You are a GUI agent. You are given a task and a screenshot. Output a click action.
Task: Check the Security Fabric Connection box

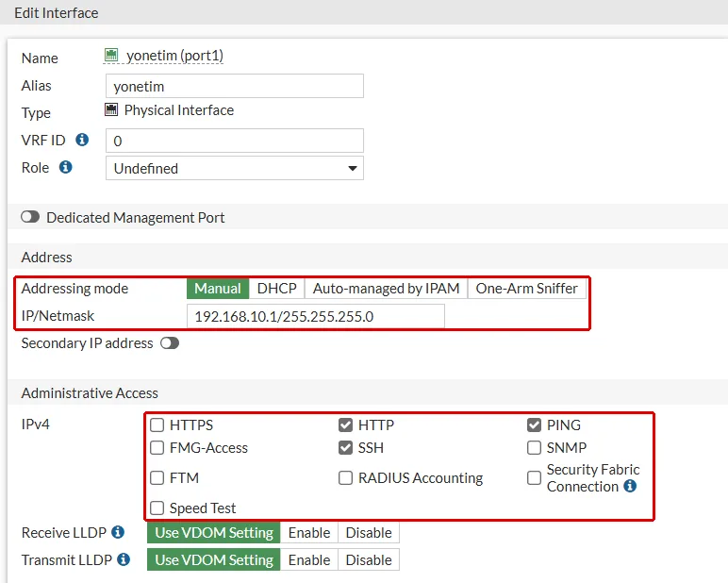point(534,477)
